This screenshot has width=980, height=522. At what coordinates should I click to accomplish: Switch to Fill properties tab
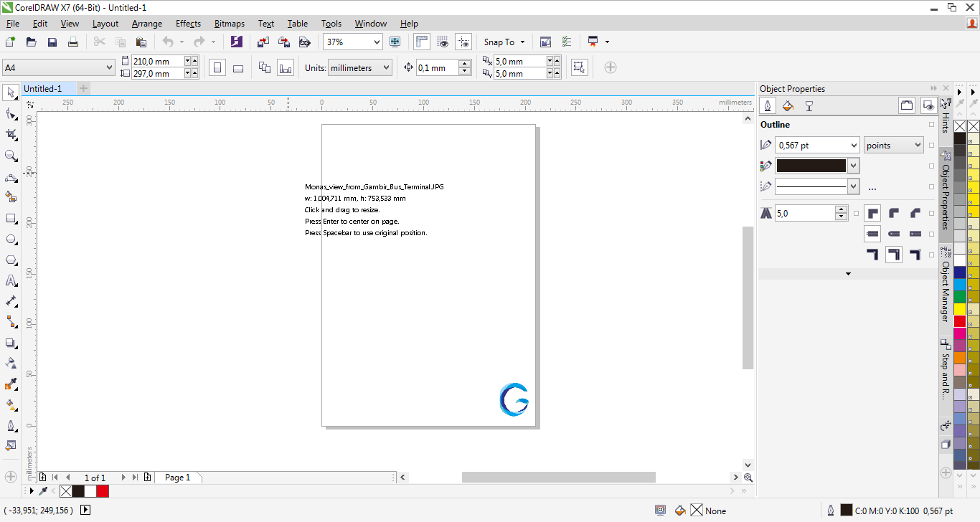[788, 106]
